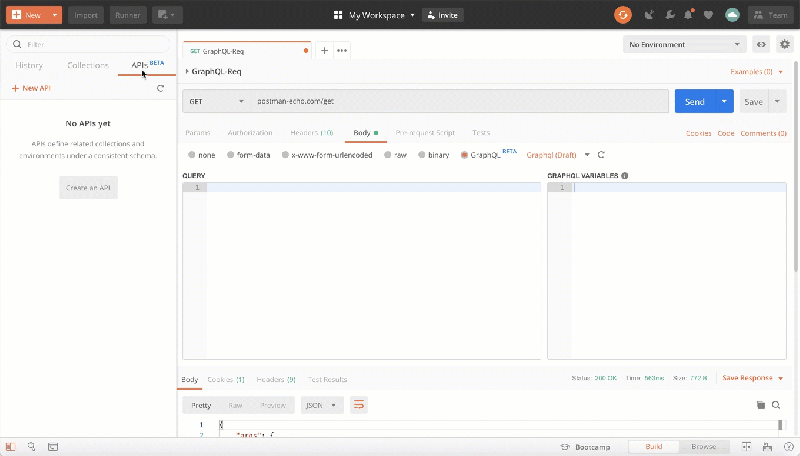Open the GET method dropdown
This screenshot has height=456, width=800.
coord(216,101)
